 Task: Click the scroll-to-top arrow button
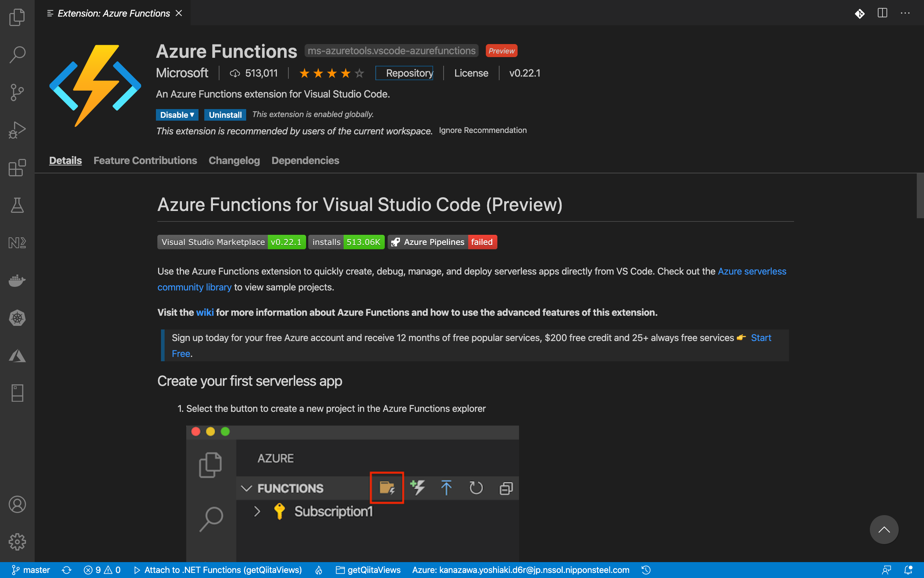tap(884, 530)
